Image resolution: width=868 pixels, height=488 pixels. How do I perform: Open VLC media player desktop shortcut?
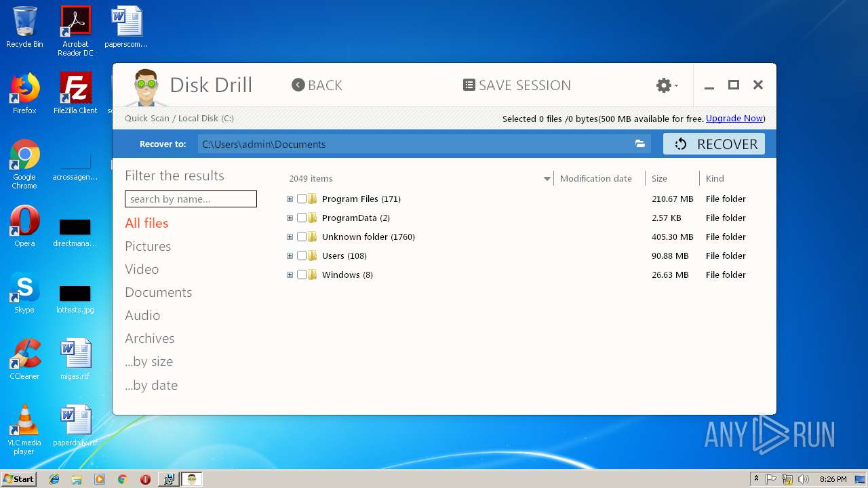(24, 430)
